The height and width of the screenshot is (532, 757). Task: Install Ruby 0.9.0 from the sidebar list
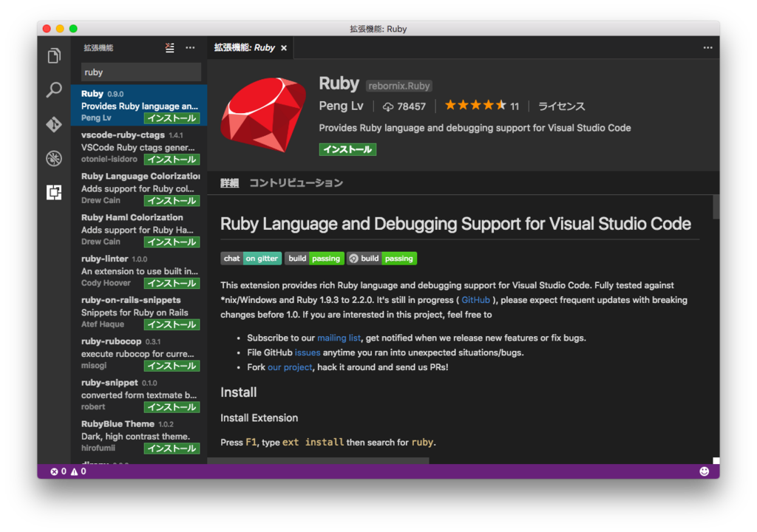point(172,118)
